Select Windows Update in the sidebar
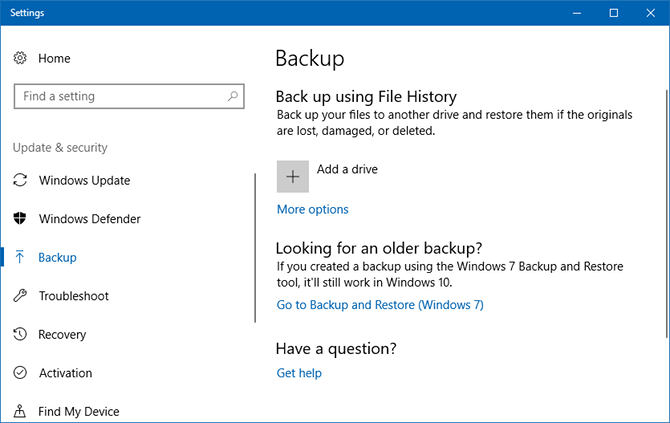This screenshot has width=670, height=423. pos(84,181)
